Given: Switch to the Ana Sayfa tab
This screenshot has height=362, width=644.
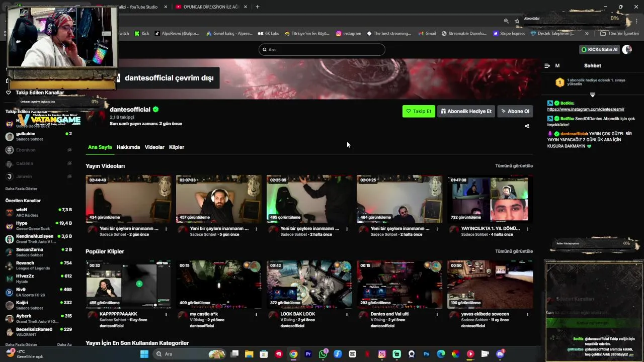Looking at the screenshot, I should tap(100, 147).
